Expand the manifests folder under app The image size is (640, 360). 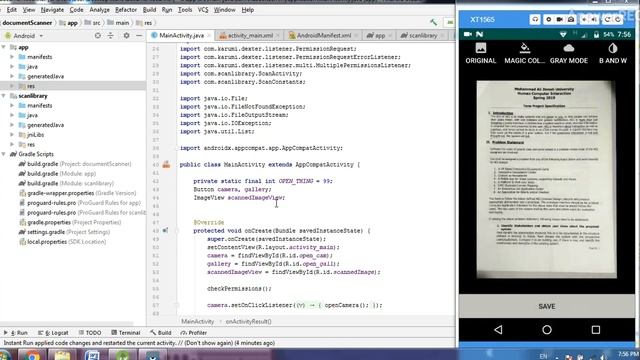point(12,57)
